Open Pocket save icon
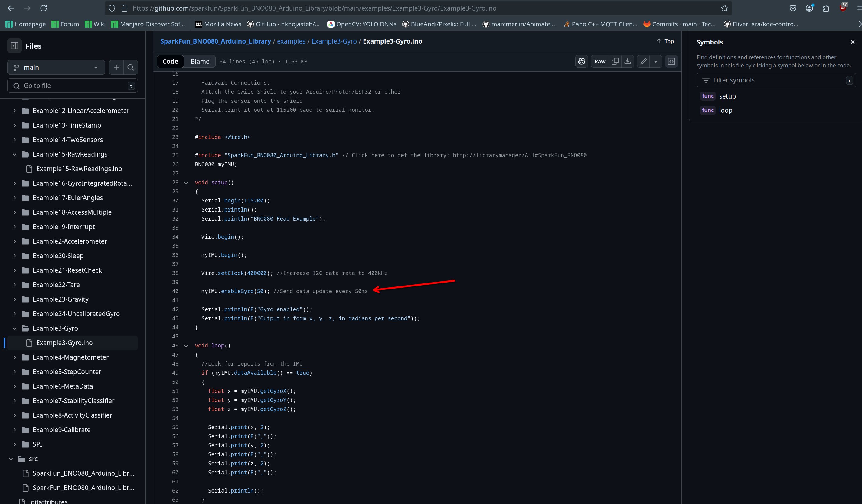Viewport: 862px width, 504px height. (793, 8)
